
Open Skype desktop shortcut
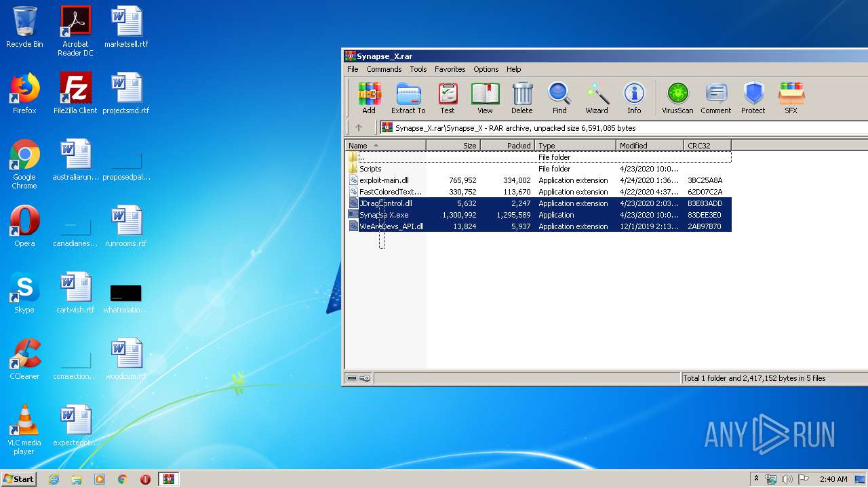(24, 293)
